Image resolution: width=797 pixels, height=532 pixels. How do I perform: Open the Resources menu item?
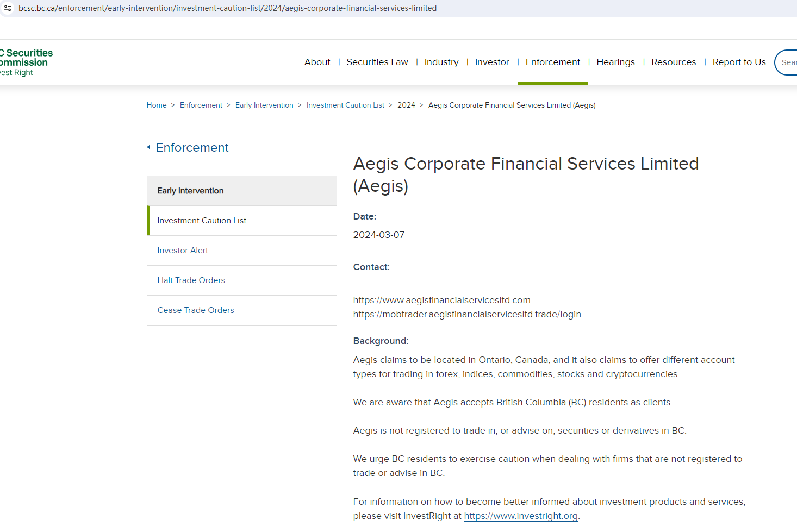673,62
